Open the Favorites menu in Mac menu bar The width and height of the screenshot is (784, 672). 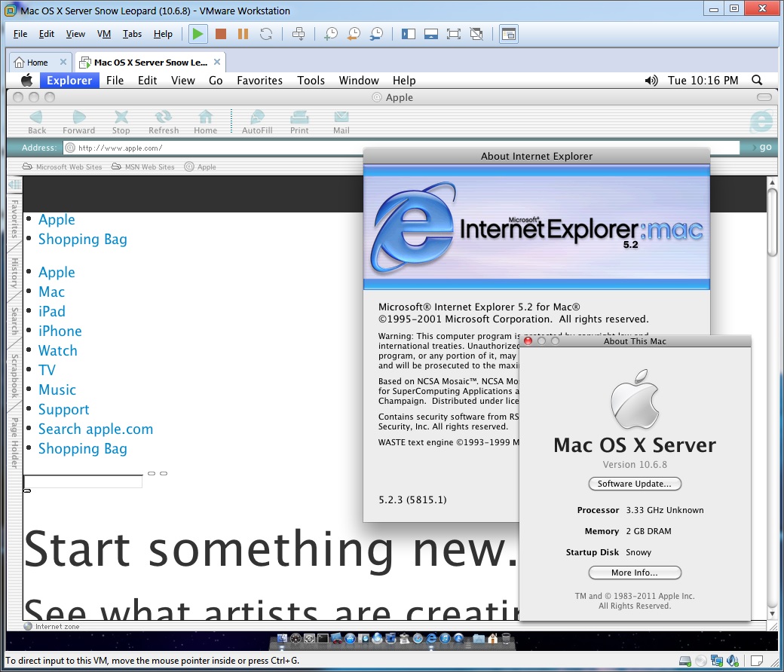pyautogui.click(x=259, y=81)
